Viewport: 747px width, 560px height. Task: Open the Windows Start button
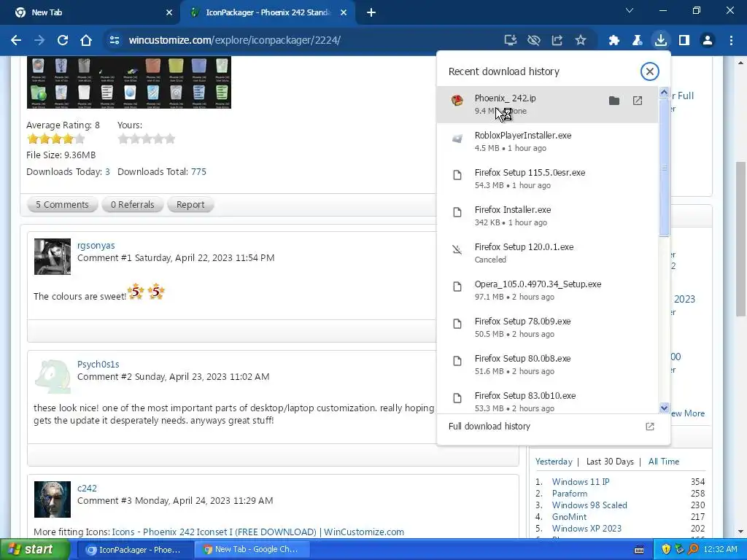point(34,550)
